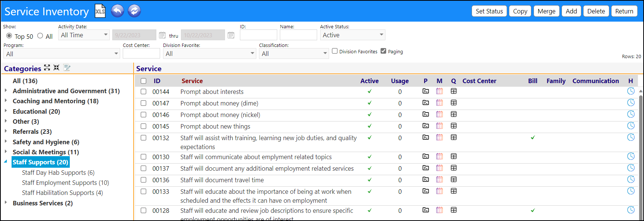Select the All radio button
Viewport: 644px width, 221px height.
(40, 36)
